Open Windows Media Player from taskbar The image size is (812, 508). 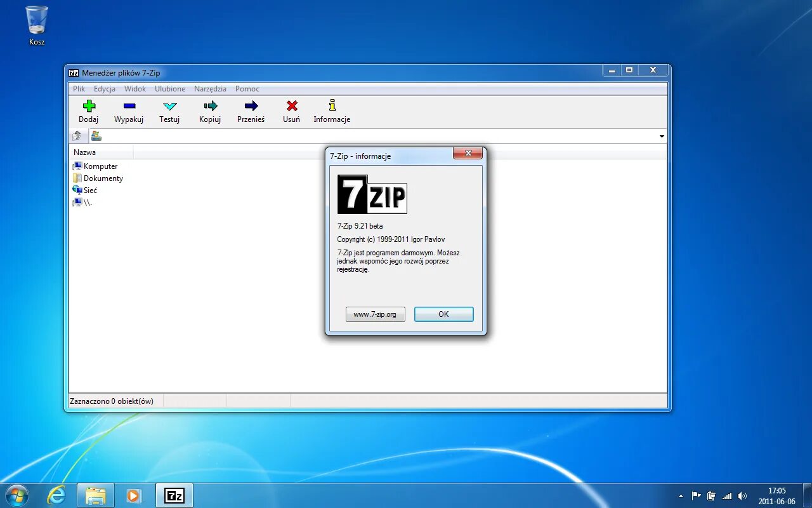(x=134, y=495)
